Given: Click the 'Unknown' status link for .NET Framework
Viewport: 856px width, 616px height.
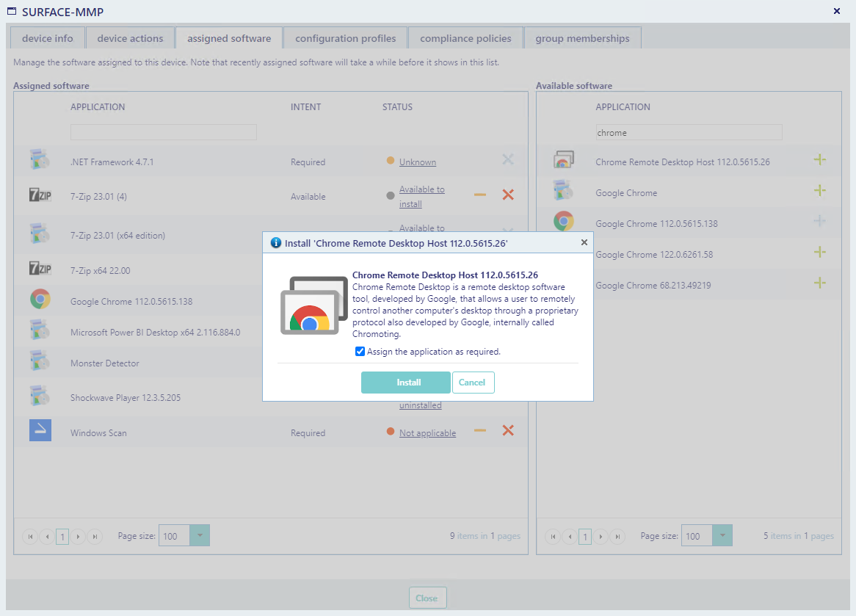Looking at the screenshot, I should (418, 162).
